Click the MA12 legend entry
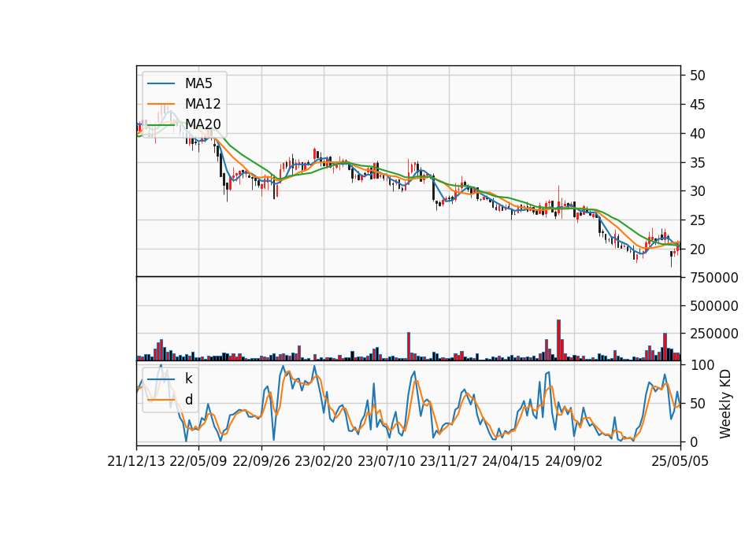This screenshot has height=543, width=756. (x=183, y=104)
